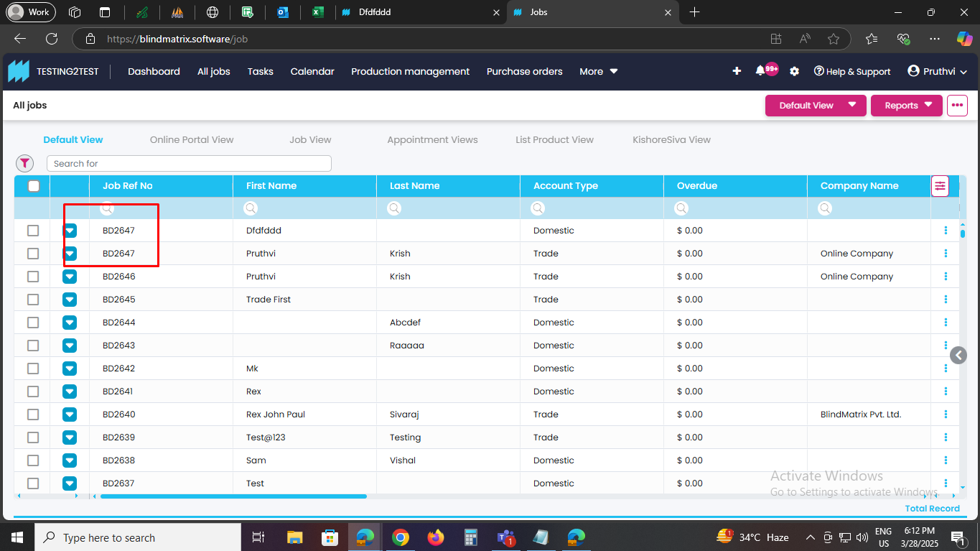The image size is (980, 551).
Task: Open Production management menu
Action: 410,71
